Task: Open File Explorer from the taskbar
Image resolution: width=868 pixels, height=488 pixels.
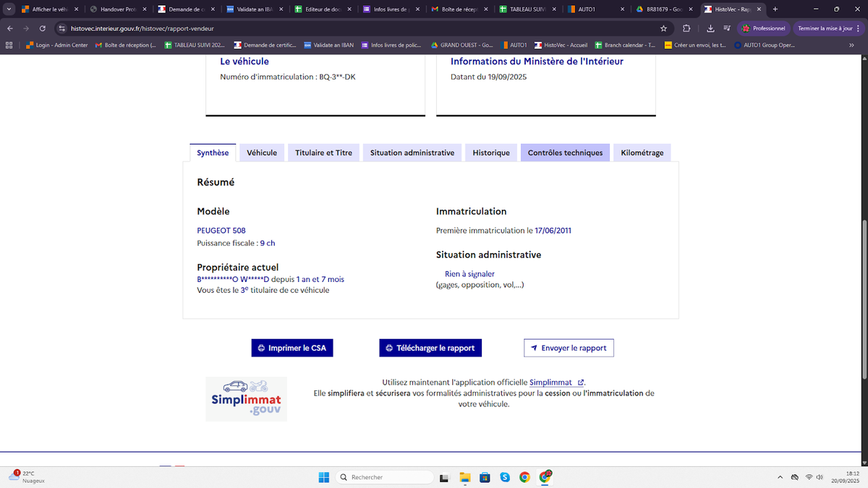Action: 465,477
